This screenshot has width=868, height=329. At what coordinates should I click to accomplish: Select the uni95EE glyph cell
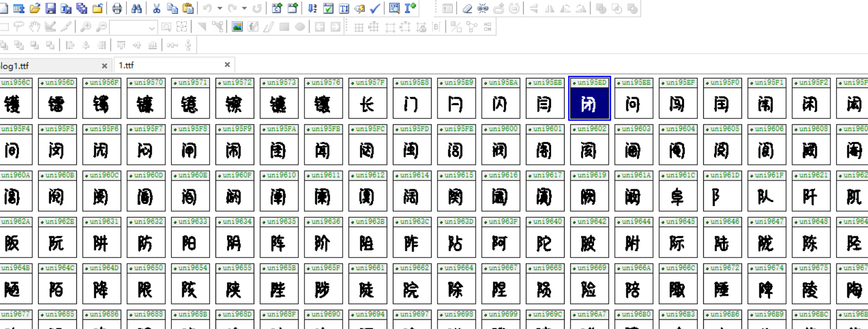pos(633,99)
